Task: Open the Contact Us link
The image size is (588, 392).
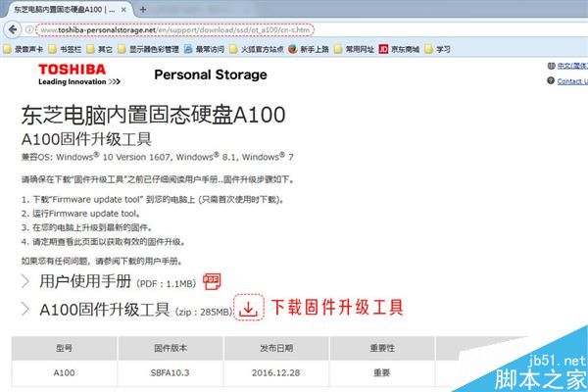Action: click(572, 81)
